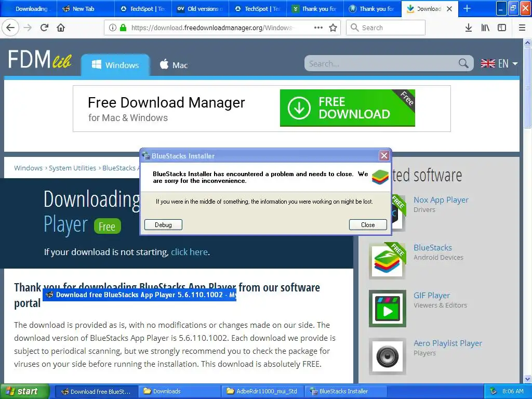The image size is (532, 399).
Task: Switch to the Windows platform tab
Action: 115,65
